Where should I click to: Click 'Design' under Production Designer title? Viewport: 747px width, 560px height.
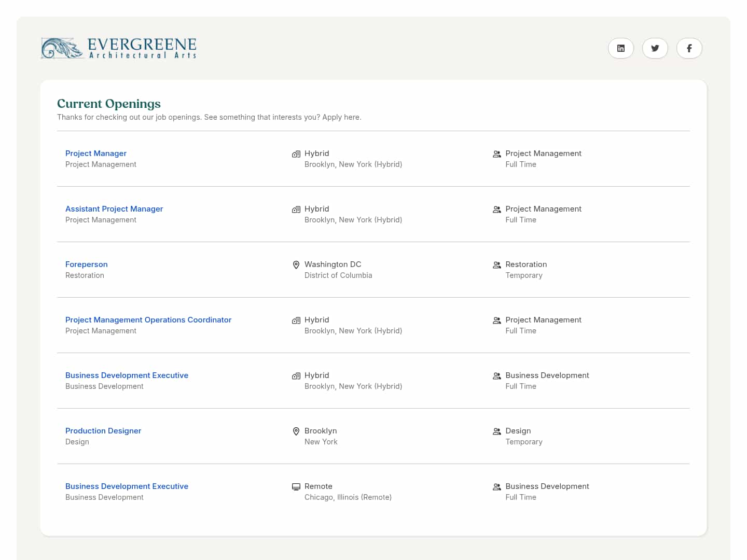[77, 442]
